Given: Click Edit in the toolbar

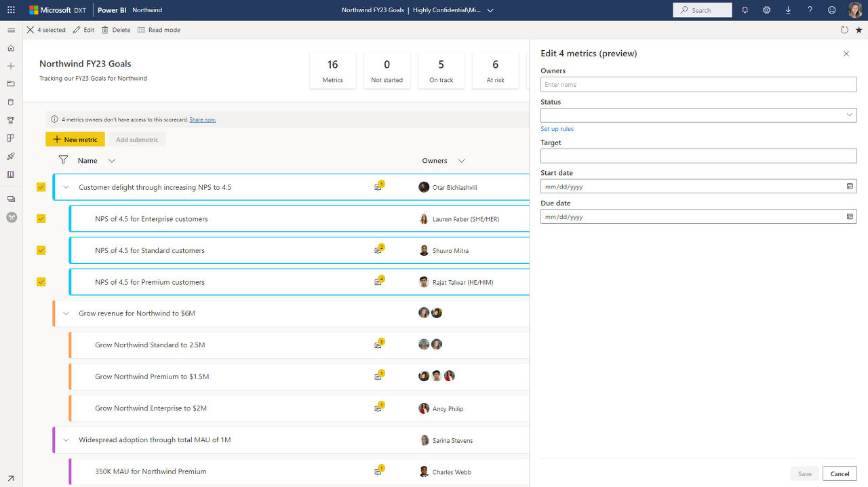Looking at the screenshot, I should pos(84,30).
